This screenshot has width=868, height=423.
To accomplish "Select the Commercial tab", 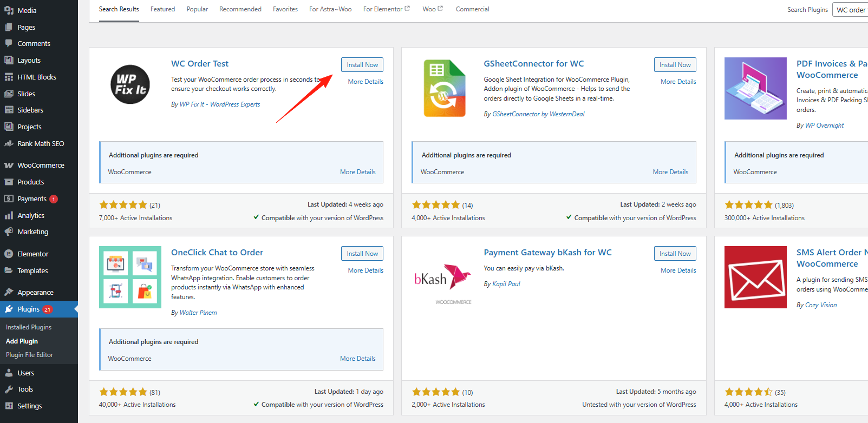I will tap(472, 9).
